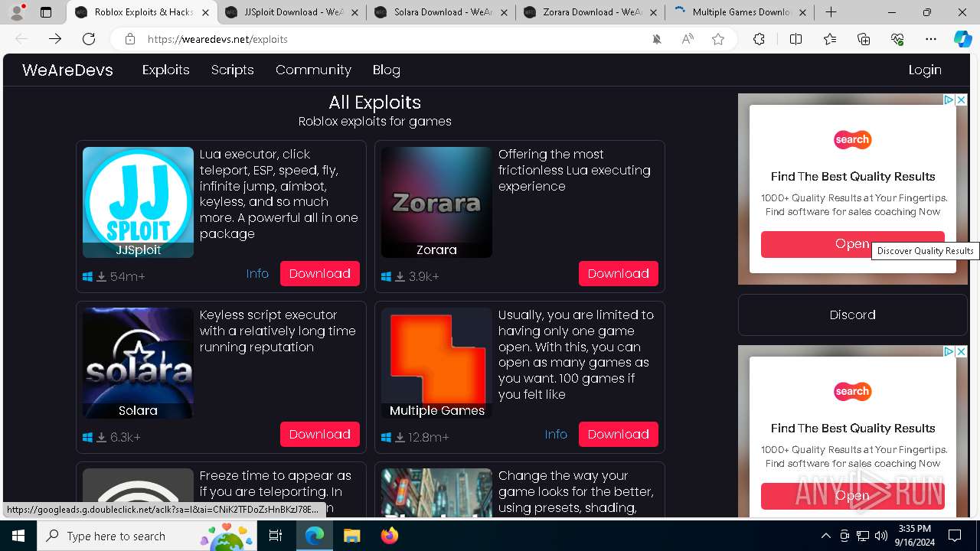Open Info link for Multiple Games
Image resolution: width=980 pixels, height=551 pixels.
tap(556, 434)
